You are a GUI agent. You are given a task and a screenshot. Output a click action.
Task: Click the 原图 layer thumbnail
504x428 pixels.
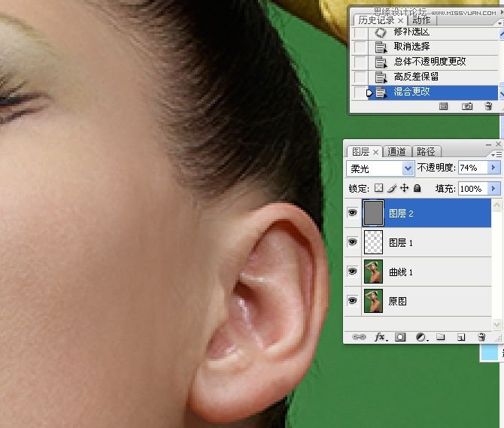[374, 301]
